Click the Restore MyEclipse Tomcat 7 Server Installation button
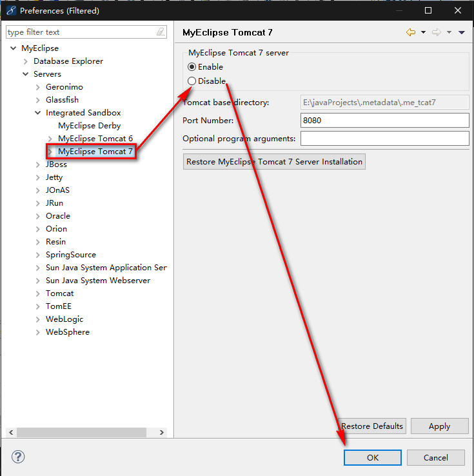The image size is (474, 476). [274, 161]
